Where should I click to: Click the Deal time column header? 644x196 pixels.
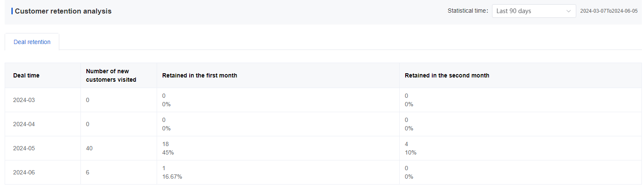pos(26,75)
